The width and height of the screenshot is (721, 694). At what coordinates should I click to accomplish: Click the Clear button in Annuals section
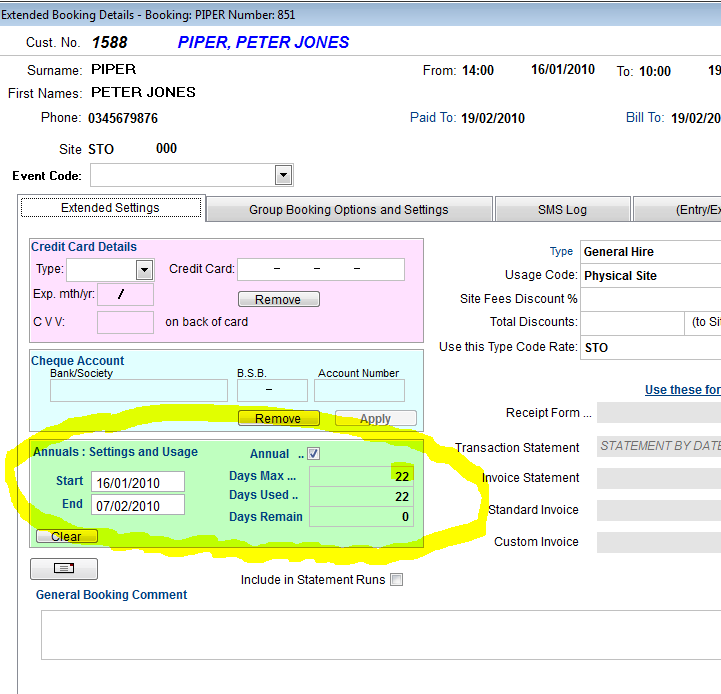[x=67, y=536]
